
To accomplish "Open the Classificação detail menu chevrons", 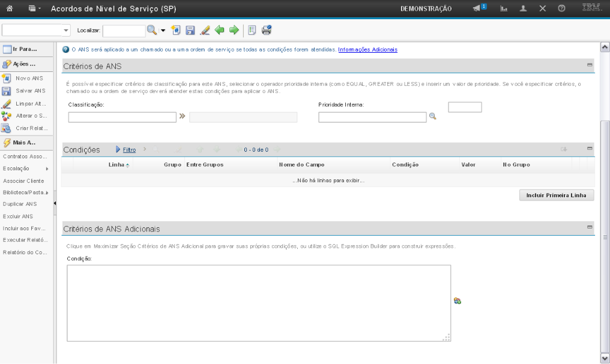I will click(183, 117).
